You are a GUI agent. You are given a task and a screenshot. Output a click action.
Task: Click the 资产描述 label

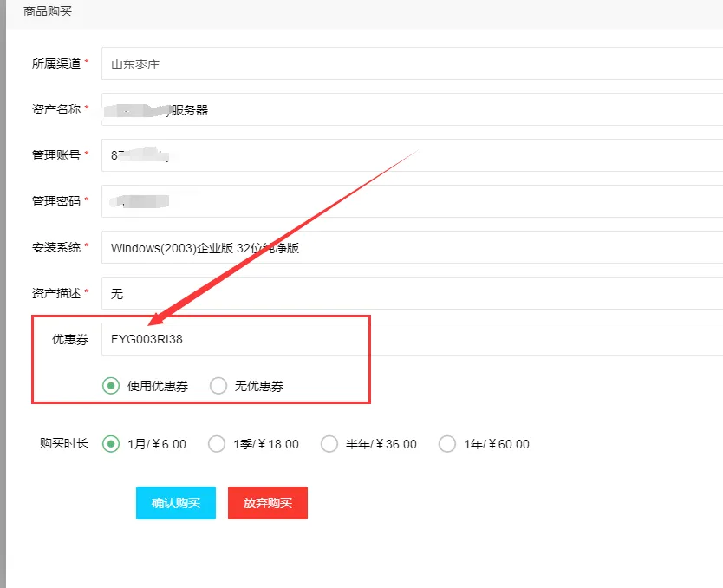coord(56,293)
